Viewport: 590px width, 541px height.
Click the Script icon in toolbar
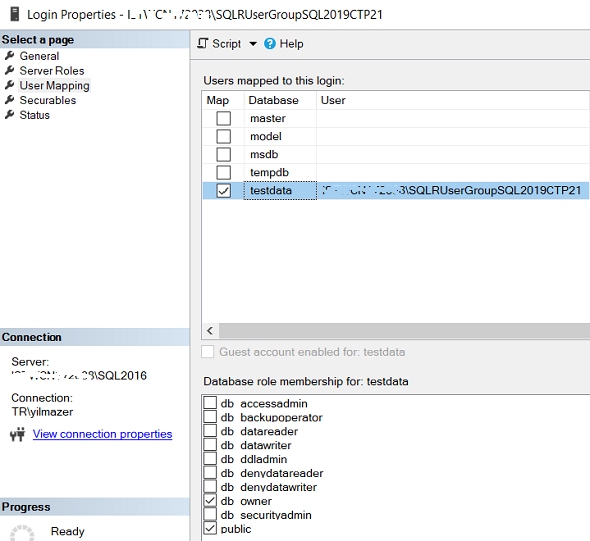point(202,44)
